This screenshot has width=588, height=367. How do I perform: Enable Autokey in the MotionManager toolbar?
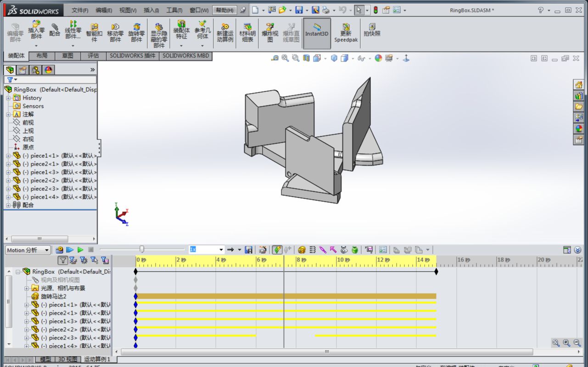click(276, 250)
